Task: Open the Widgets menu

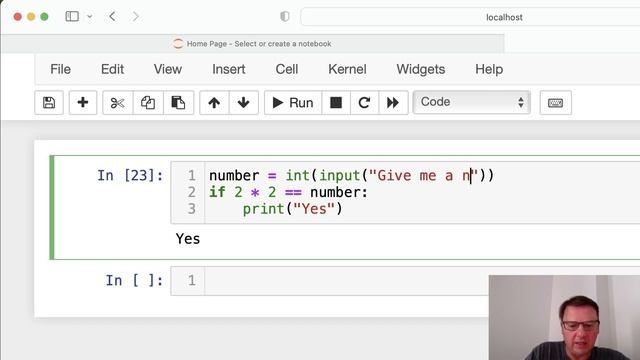Action: (x=421, y=69)
